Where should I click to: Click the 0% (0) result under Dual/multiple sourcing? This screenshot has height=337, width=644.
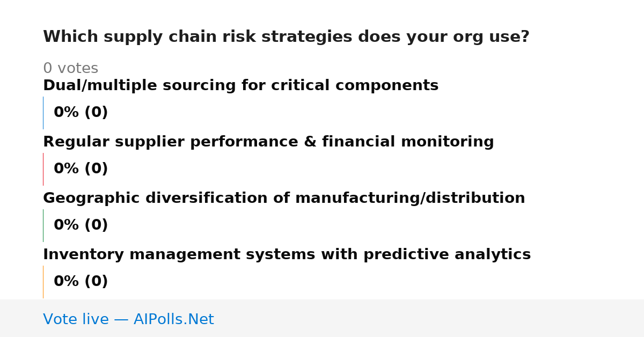(x=81, y=113)
